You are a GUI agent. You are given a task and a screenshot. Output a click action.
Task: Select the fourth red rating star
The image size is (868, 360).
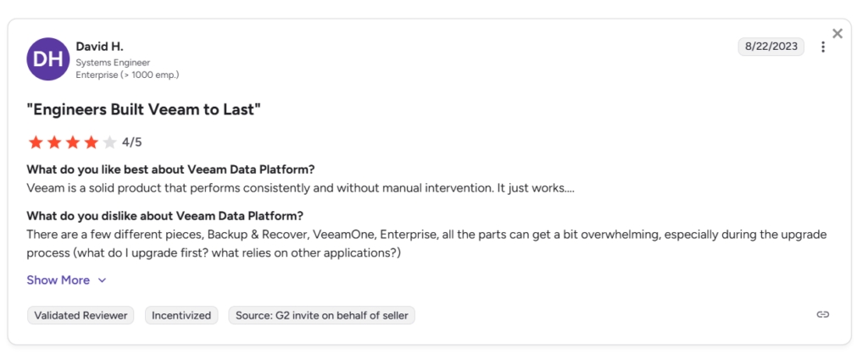click(92, 142)
